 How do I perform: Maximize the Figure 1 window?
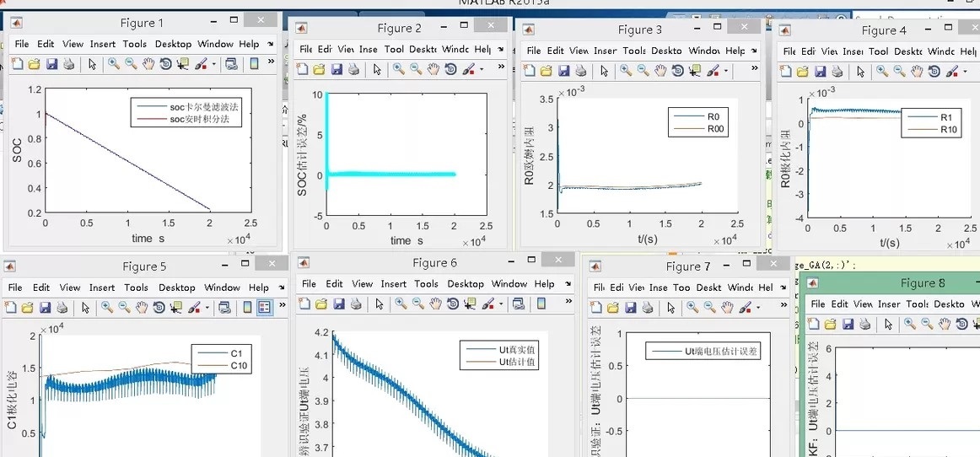(233, 20)
